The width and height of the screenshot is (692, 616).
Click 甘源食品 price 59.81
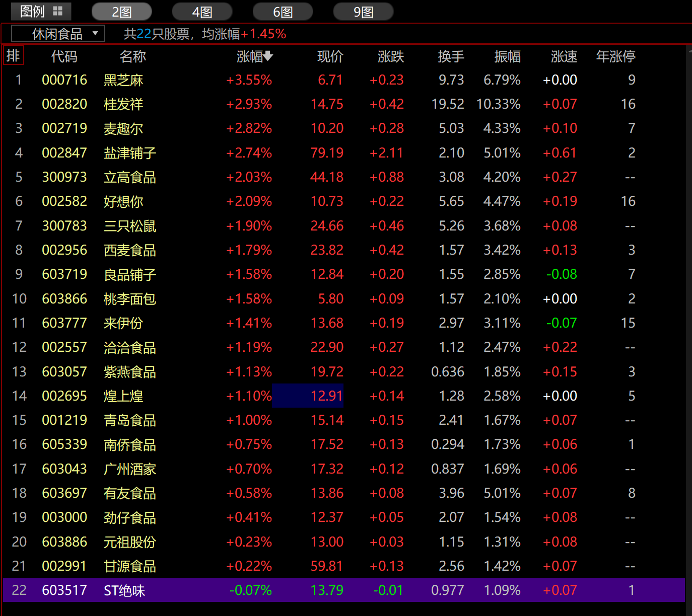coord(327,566)
